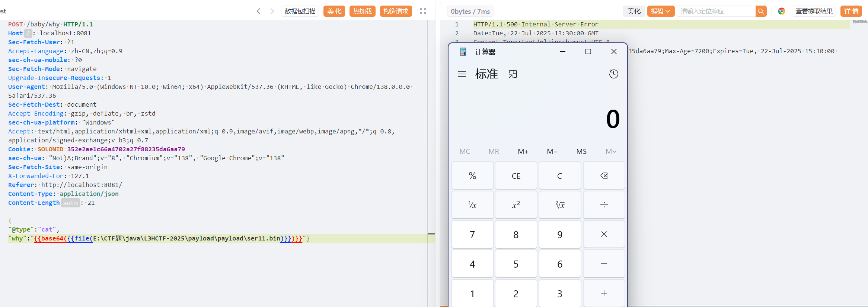The height and width of the screenshot is (307, 868).
Task: Open the Calculator history panel
Action: tap(614, 74)
